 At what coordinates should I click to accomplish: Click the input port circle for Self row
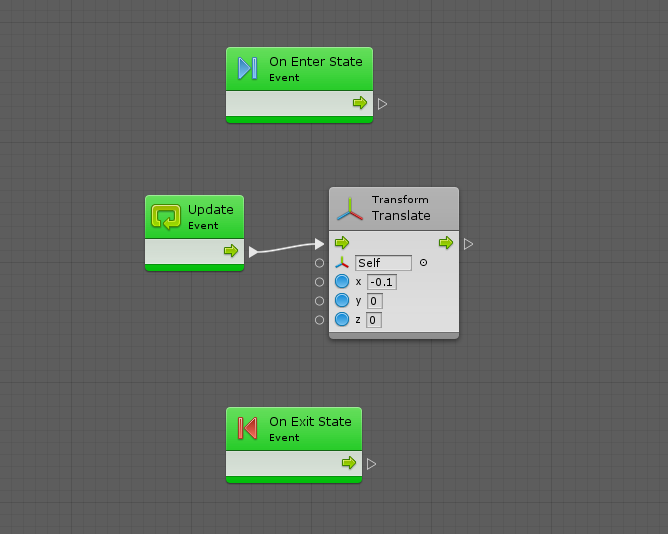319,263
